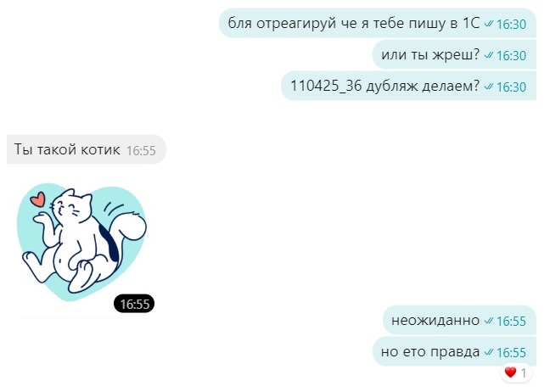
Task: Click the double-check icon on 'но ето правда'
Action: coord(488,352)
